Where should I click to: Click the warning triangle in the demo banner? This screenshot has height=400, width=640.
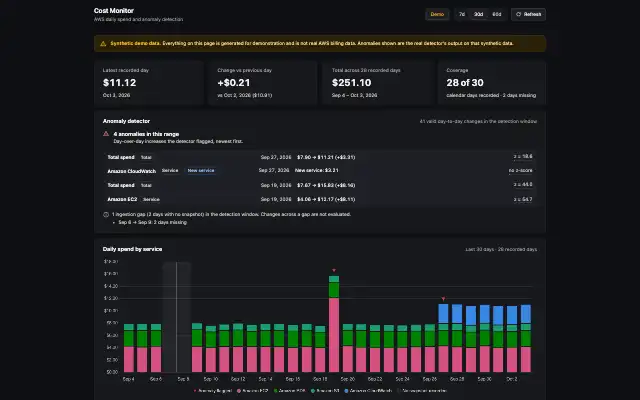click(x=103, y=44)
